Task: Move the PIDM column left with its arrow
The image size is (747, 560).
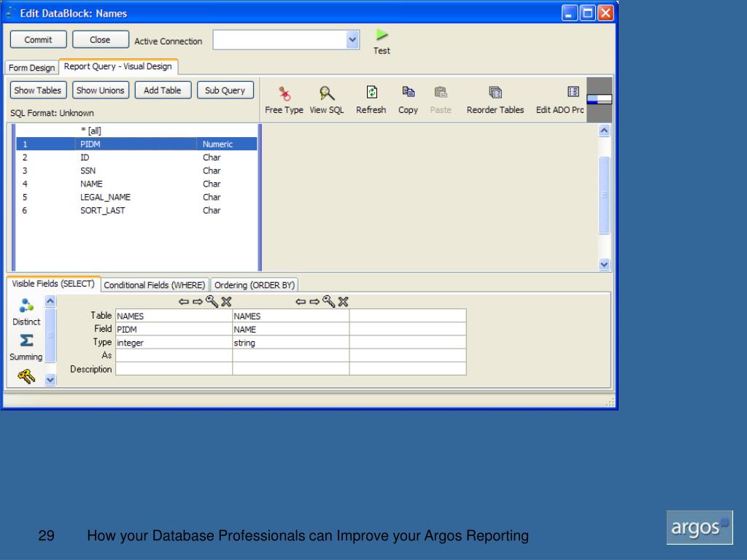Action: [x=184, y=301]
